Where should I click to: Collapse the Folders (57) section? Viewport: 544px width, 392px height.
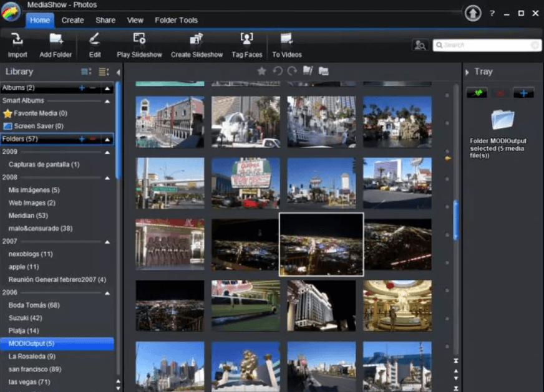point(107,139)
